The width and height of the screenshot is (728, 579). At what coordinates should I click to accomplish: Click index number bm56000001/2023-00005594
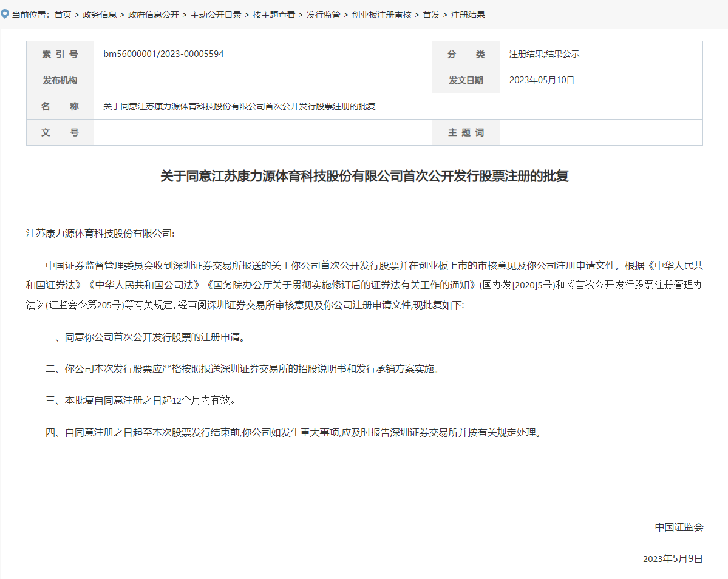pyautogui.click(x=163, y=54)
